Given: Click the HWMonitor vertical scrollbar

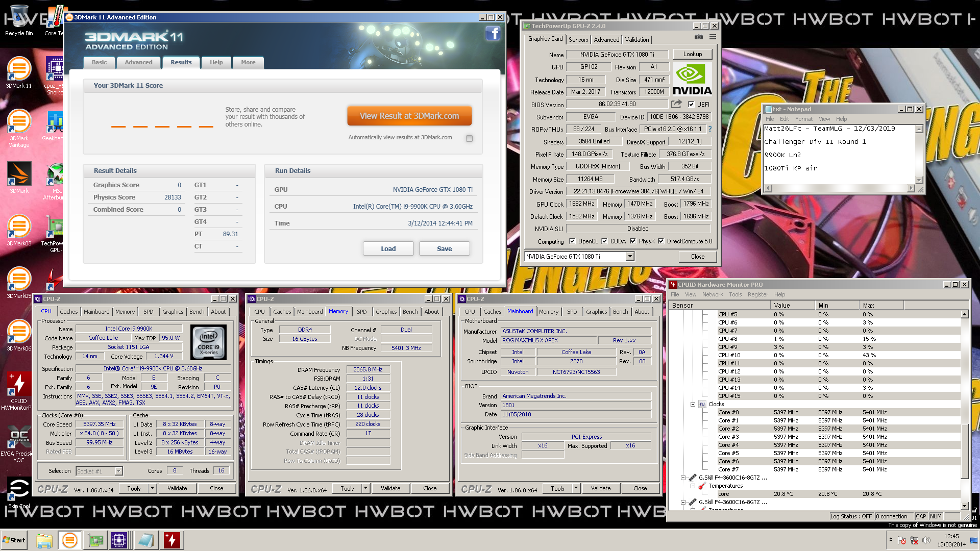Looking at the screenshot, I should (x=964, y=411).
